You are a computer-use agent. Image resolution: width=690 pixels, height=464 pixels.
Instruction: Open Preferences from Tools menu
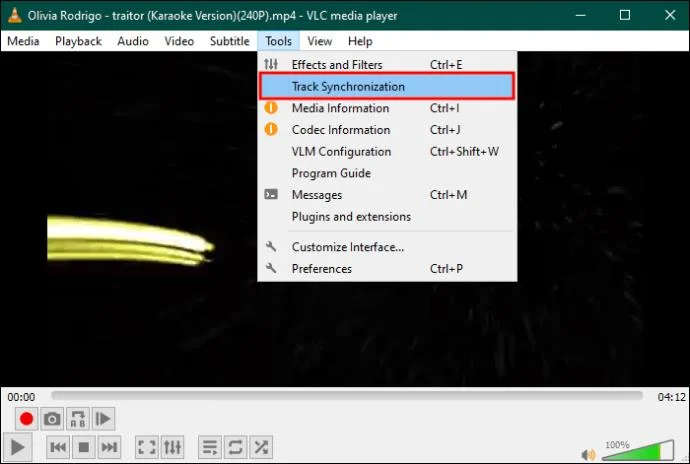(387, 269)
